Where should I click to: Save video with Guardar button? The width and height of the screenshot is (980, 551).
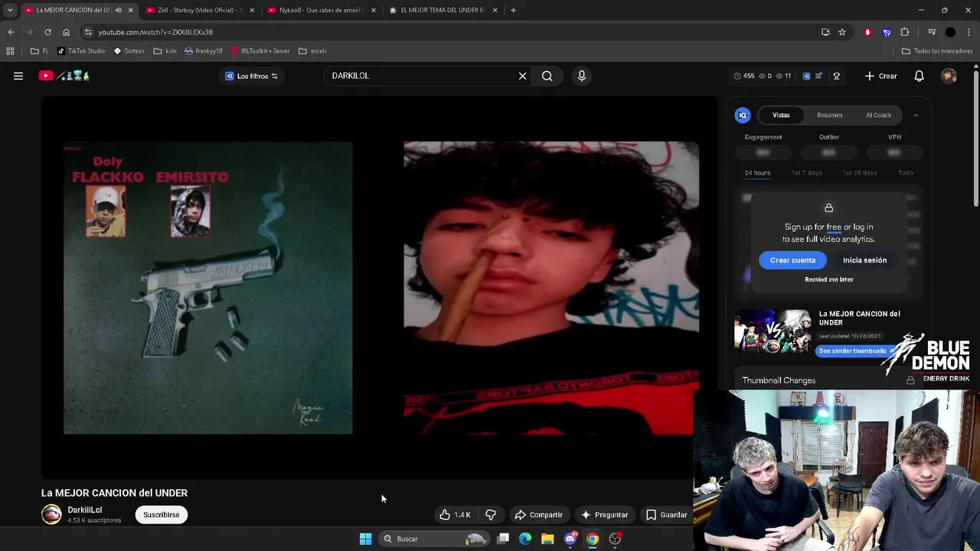pos(666,515)
